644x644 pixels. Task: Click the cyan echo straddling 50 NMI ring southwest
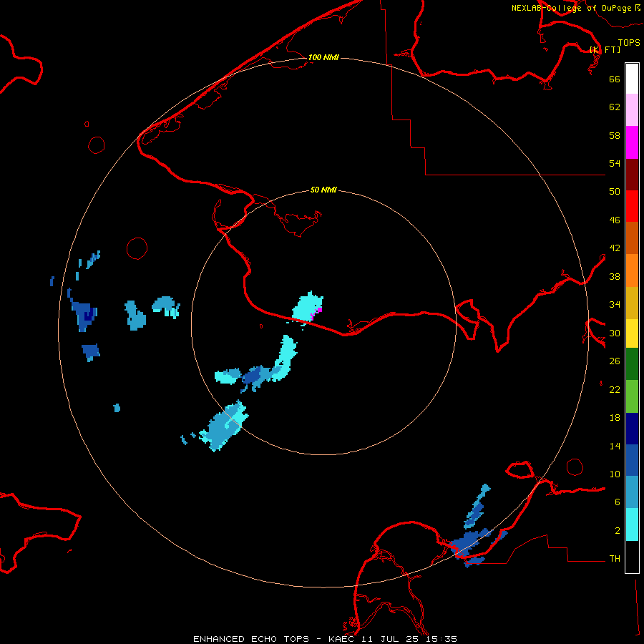tap(224, 426)
